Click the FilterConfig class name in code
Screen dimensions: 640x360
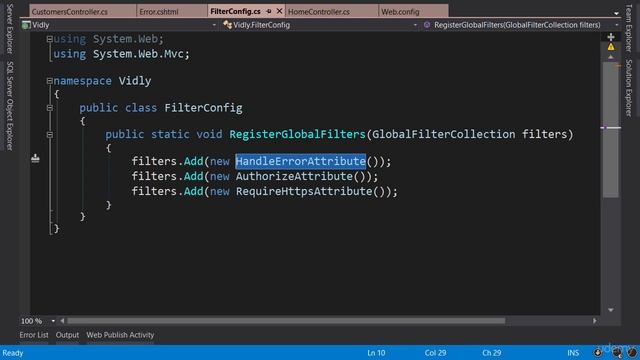203,108
